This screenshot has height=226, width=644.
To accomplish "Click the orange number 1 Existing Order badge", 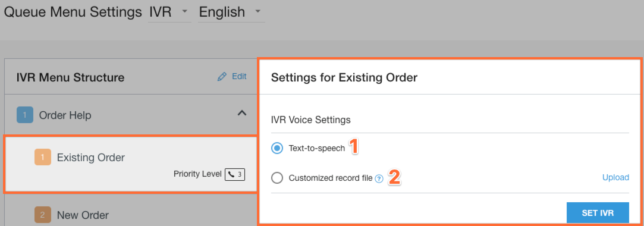I will [x=43, y=157].
